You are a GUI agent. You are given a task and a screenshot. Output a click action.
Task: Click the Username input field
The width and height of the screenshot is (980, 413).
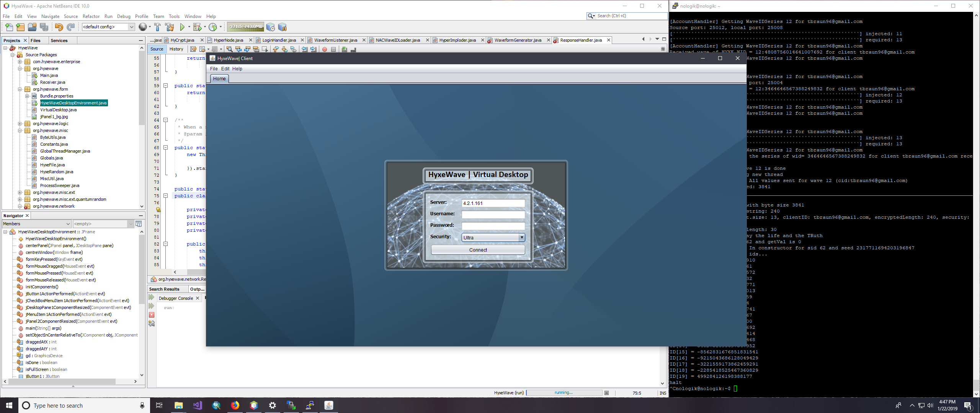tap(493, 215)
